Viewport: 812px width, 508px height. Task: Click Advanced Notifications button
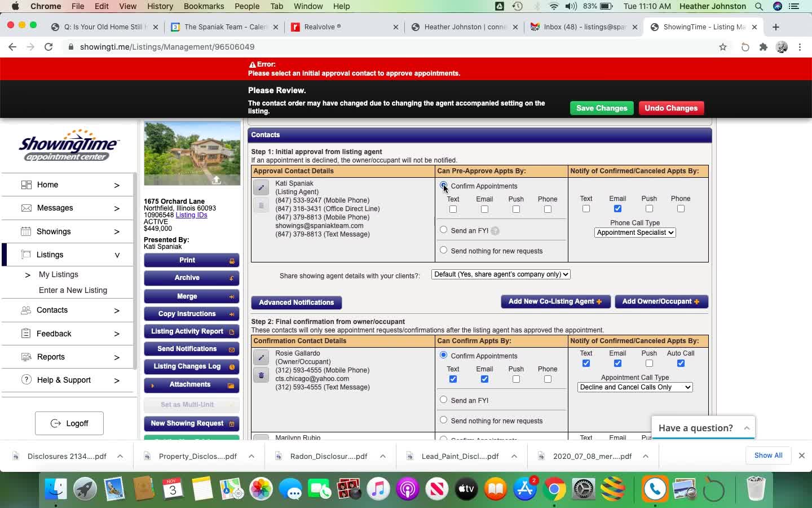pos(297,303)
